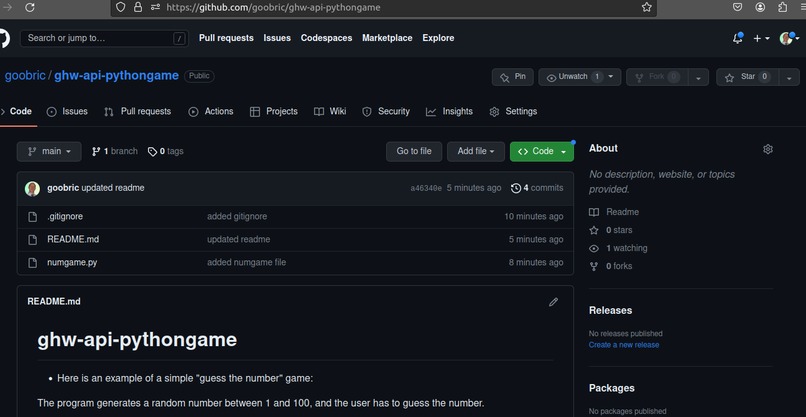Open commit hash a46340e
This screenshot has height=417, width=806.
pos(426,188)
